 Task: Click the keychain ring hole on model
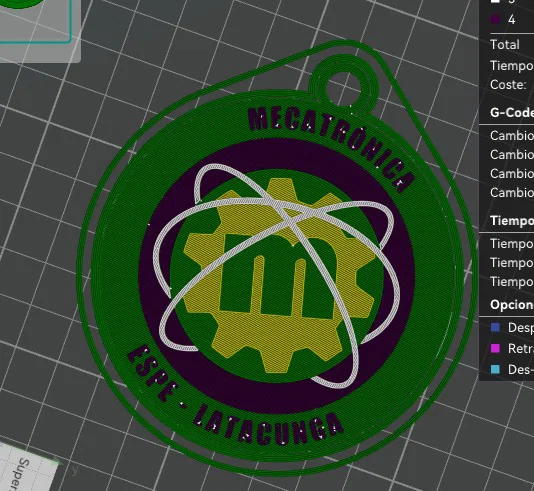coord(343,88)
